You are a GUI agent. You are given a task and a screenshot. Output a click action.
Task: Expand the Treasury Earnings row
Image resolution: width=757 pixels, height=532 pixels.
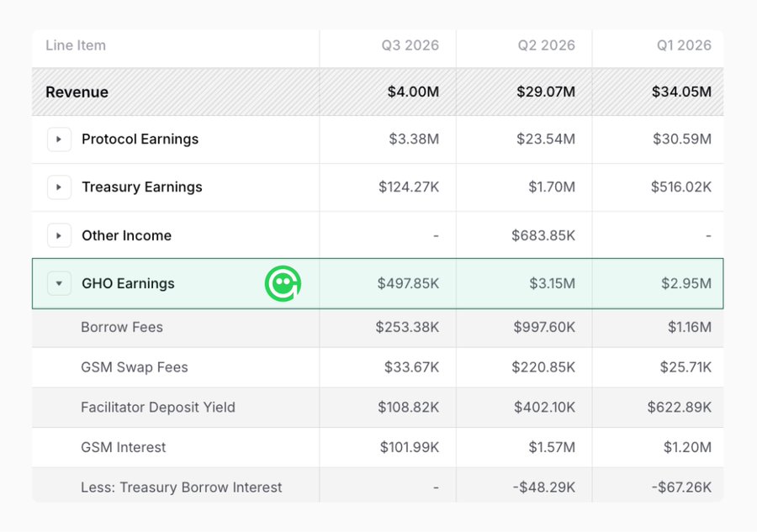click(59, 187)
